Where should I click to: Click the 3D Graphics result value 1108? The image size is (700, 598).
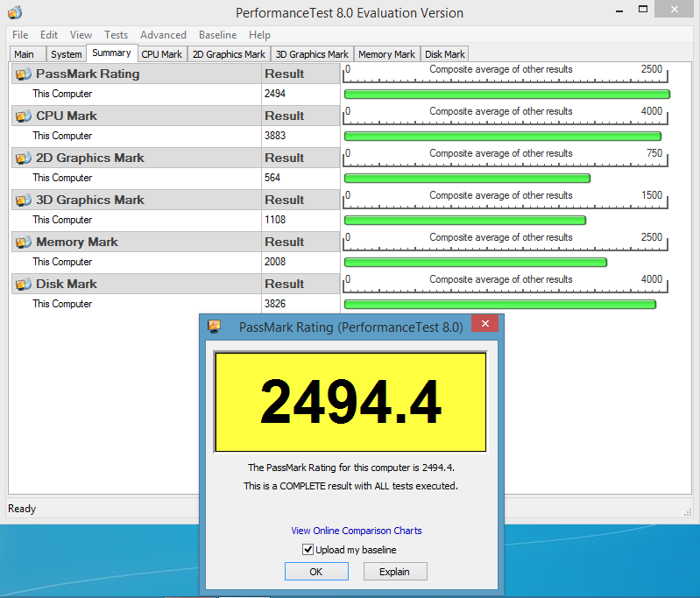(x=274, y=220)
